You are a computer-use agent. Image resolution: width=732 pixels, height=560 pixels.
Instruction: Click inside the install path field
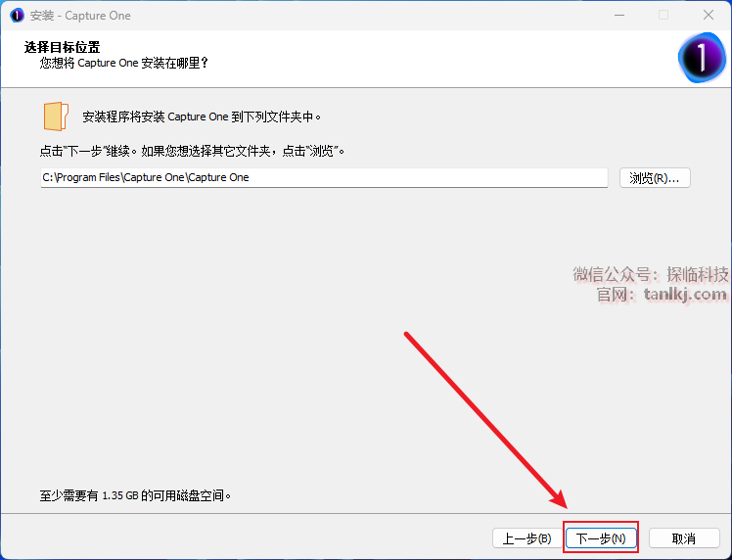(324, 178)
